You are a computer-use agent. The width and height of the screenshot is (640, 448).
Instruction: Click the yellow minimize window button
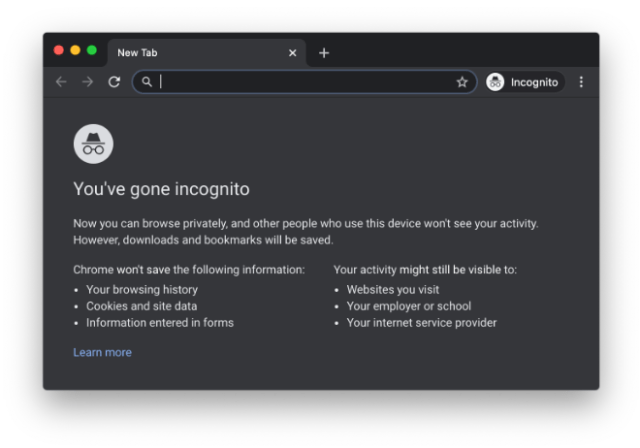click(75, 50)
